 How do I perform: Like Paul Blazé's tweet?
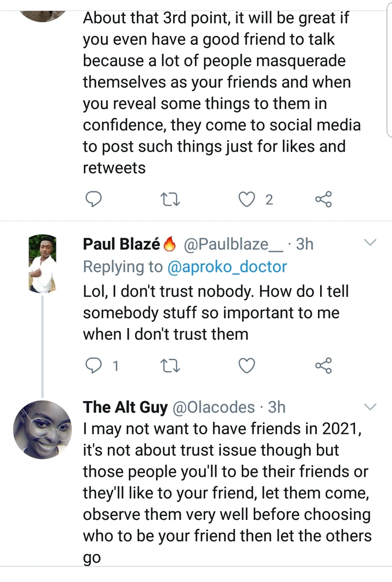pyautogui.click(x=248, y=366)
